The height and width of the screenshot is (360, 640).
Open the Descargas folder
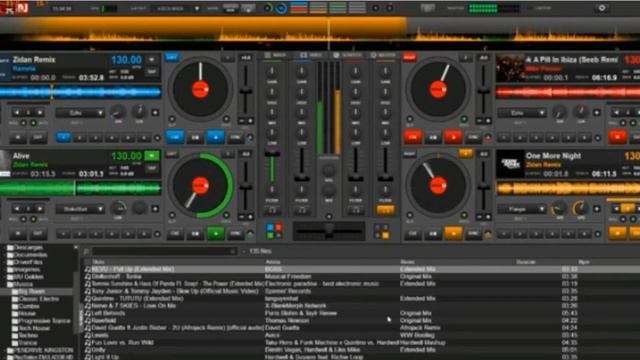(28, 247)
